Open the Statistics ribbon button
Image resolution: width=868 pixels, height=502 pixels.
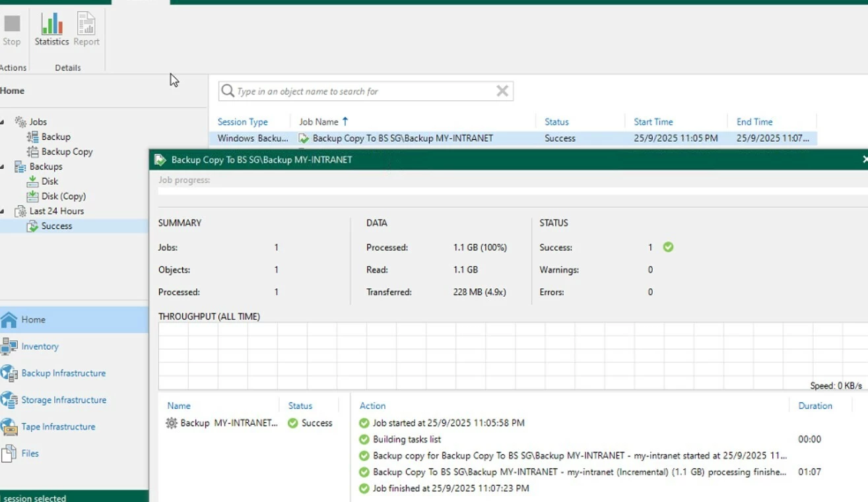[51, 30]
